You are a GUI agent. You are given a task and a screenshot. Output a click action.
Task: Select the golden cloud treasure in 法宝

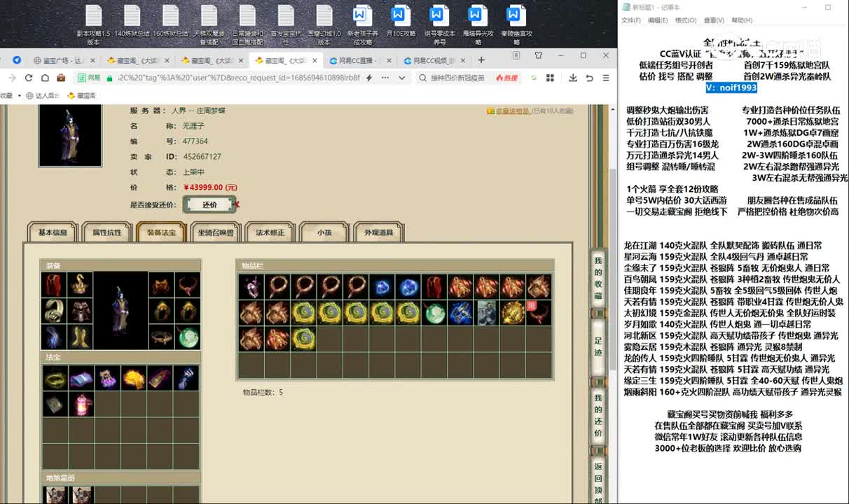click(134, 379)
